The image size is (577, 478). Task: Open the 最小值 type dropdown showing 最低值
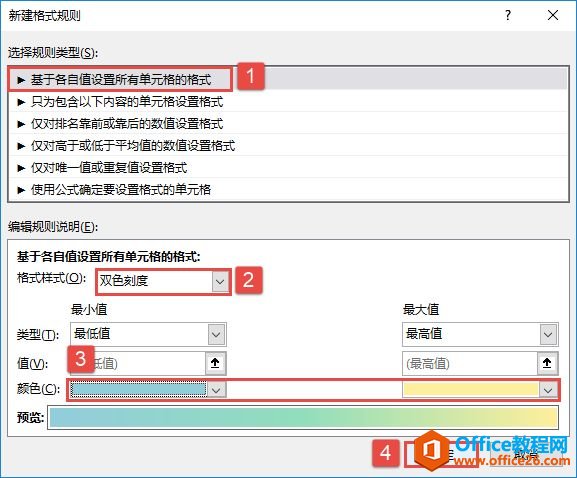(x=148, y=334)
